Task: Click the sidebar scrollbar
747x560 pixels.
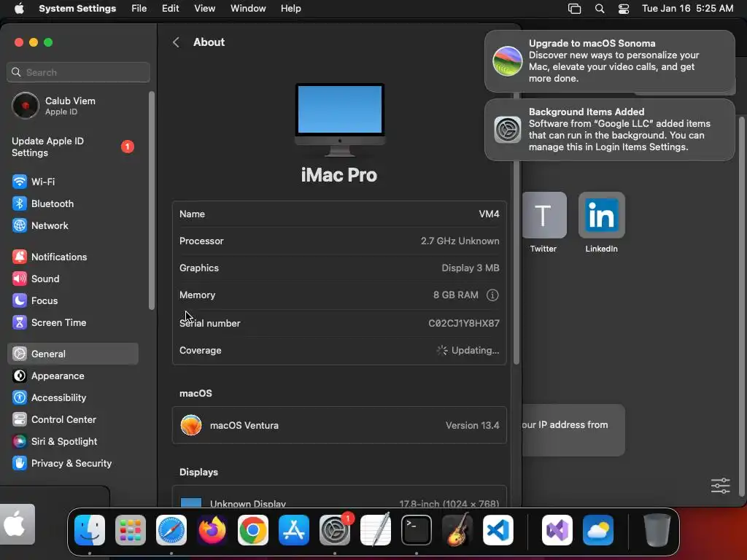Action: click(152, 201)
